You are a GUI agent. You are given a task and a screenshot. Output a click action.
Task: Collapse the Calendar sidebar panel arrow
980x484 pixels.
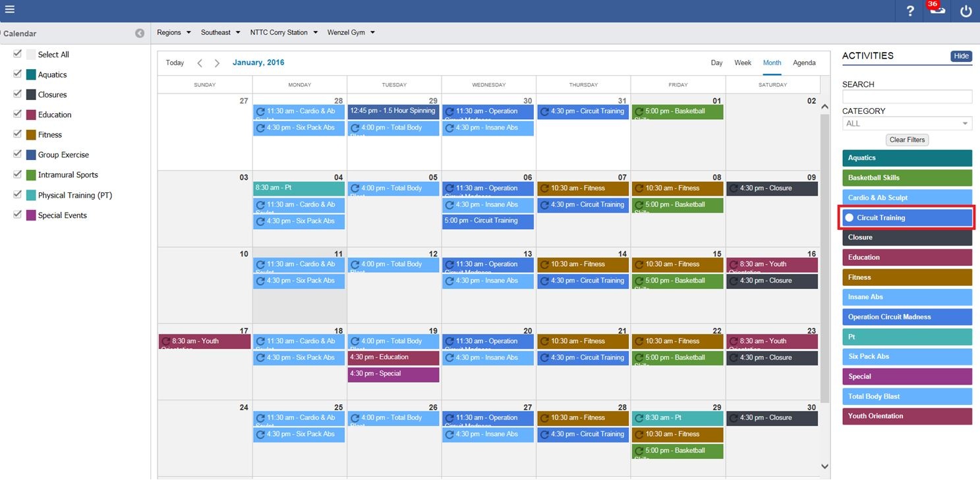coord(140,34)
